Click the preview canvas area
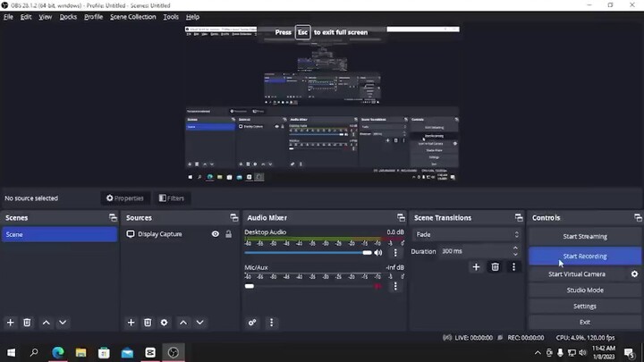The image size is (644, 362). click(322, 104)
